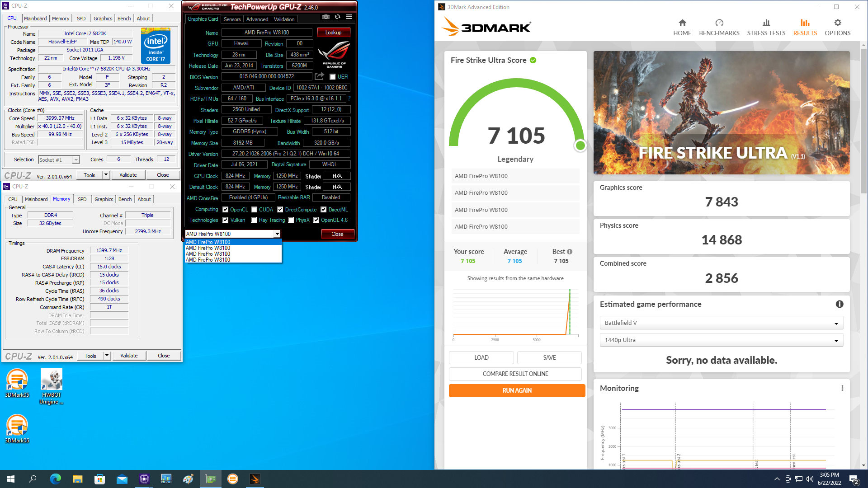
Task: Switch to 3DMark taskbar icon
Action: click(x=255, y=479)
